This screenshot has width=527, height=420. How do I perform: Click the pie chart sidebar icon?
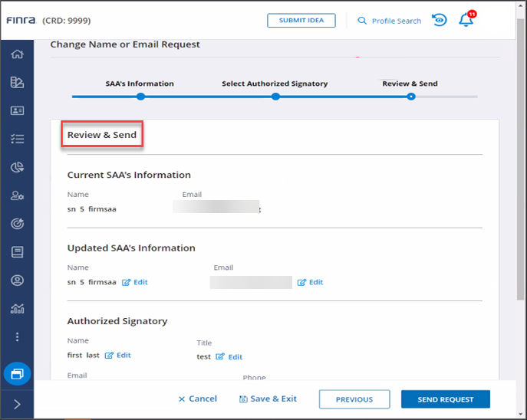pyautogui.click(x=17, y=167)
